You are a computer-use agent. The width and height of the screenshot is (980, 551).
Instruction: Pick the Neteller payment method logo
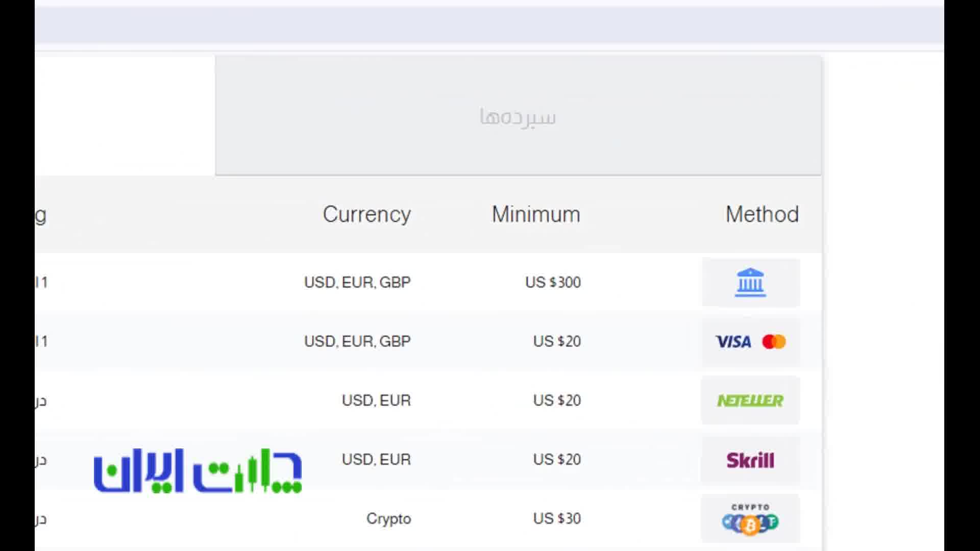tap(750, 400)
